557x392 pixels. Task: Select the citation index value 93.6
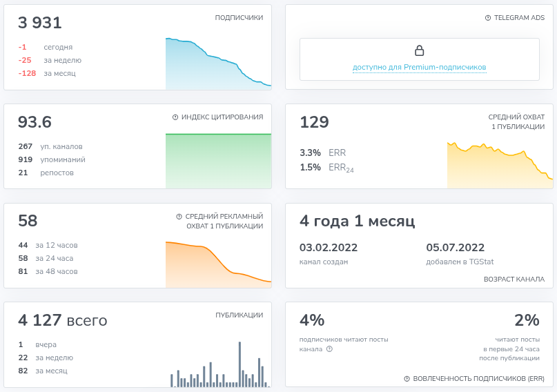(35, 122)
